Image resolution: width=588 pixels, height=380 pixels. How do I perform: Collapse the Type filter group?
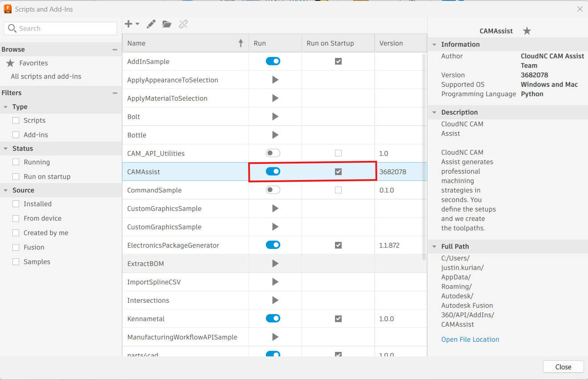(6, 107)
